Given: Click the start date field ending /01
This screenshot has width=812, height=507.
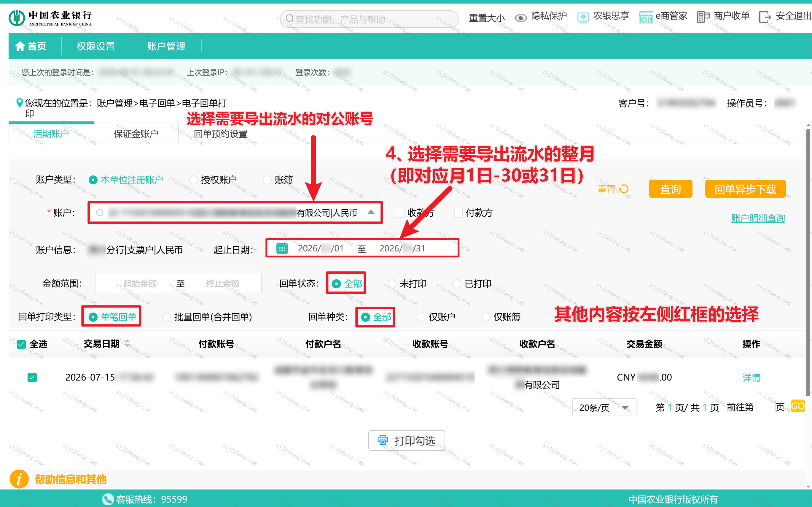Looking at the screenshot, I should [x=321, y=248].
